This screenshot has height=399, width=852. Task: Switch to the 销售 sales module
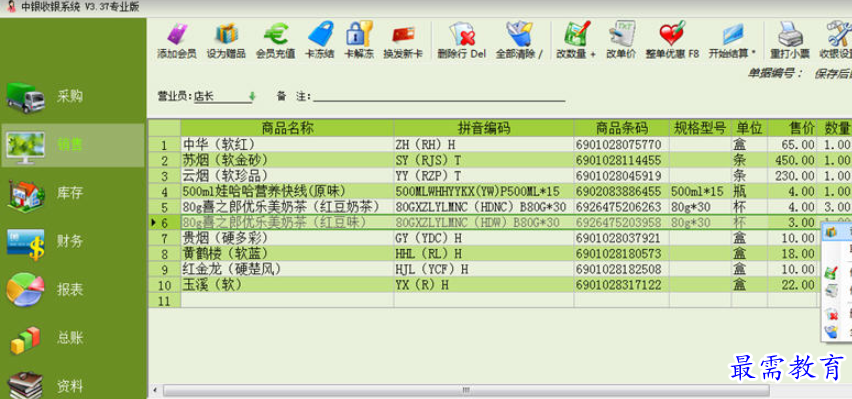point(73,145)
